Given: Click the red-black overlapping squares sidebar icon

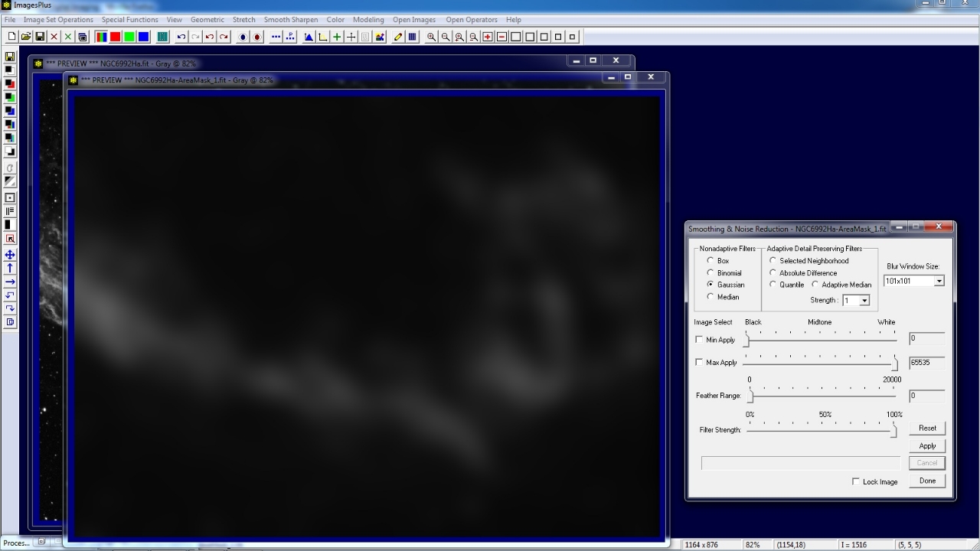Looking at the screenshot, I should point(10,83).
